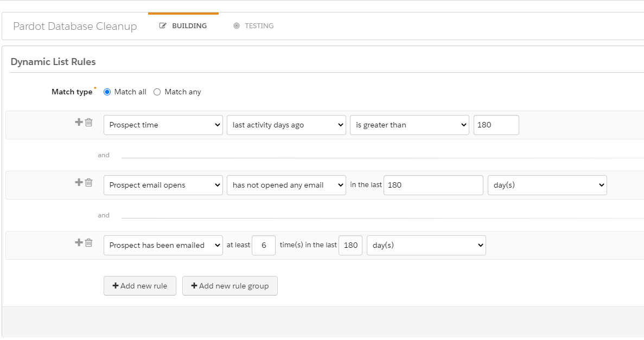Viewport: 644px width, 340px height.
Task: Switch to the Building tab
Action: (x=183, y=26)
